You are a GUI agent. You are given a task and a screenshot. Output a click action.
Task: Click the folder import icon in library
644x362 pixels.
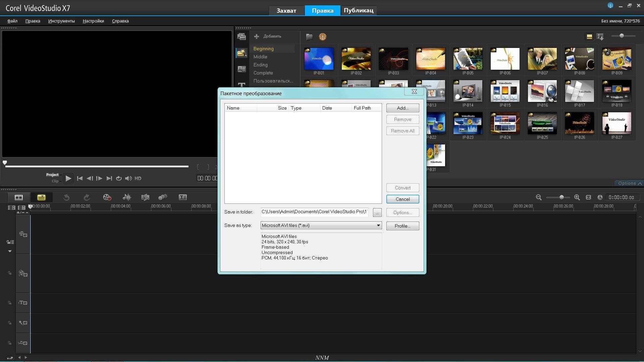click(x=309, y=37)
